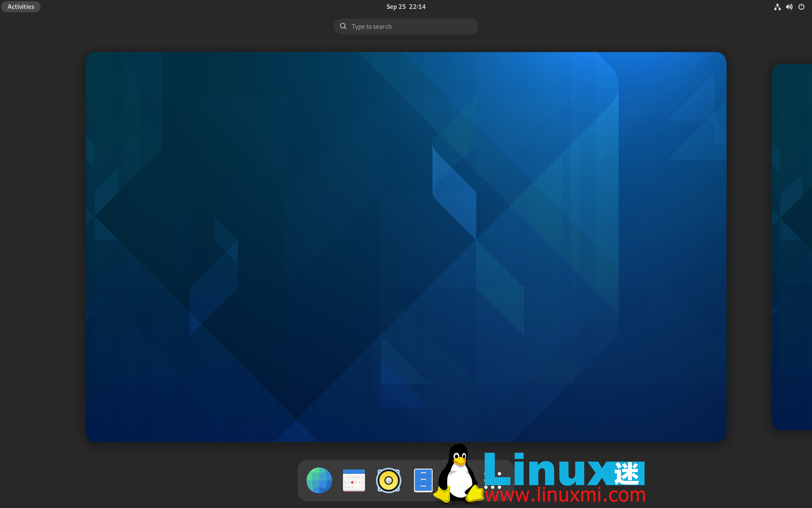
Task: Focus the Type to search field
Action: click(406, 26)
